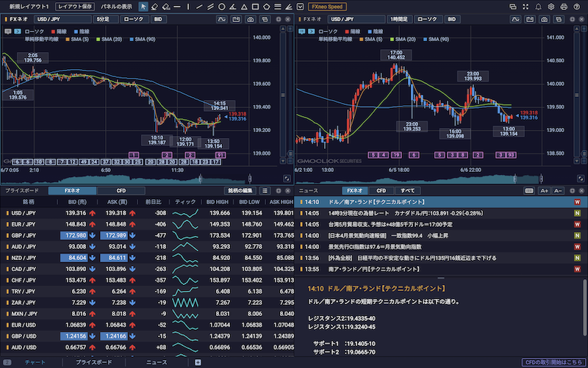Image resolution: width=588 pixels, height=368 pixels.
Task: Increase news font size with A+ button
Action: coord(544,191)
